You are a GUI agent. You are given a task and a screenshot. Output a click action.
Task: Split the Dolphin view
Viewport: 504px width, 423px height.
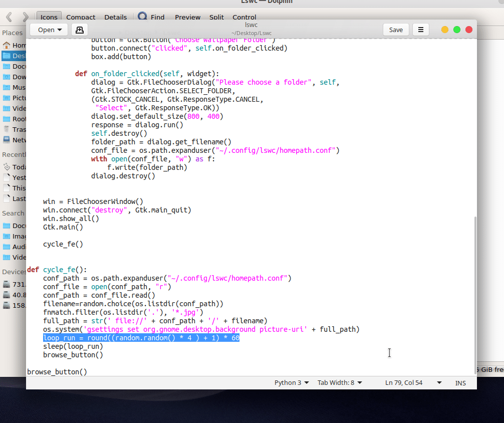[216, 17]
